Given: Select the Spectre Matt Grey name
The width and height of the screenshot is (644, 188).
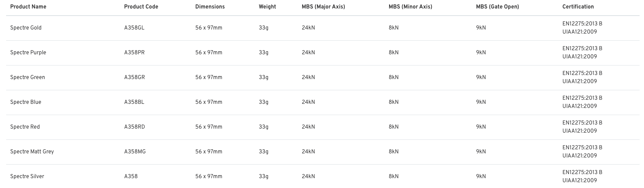Looking at the screenshot, I should click(32, 152).
